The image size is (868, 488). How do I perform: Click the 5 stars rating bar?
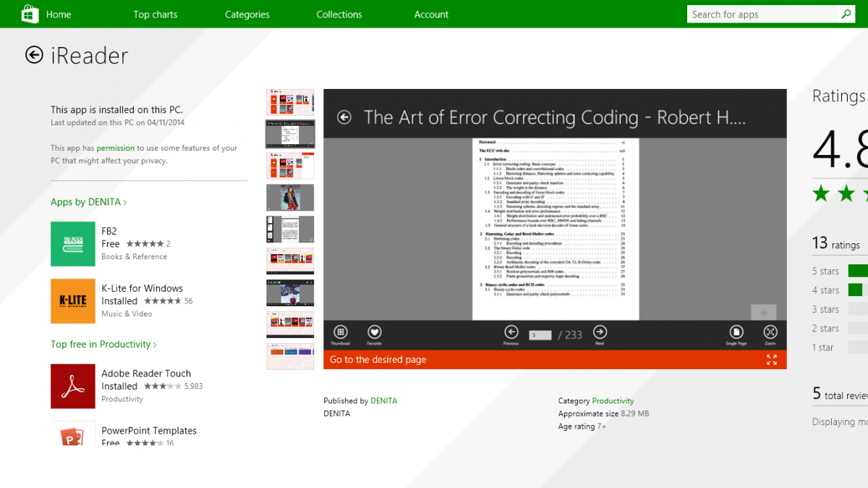[858, 271]
